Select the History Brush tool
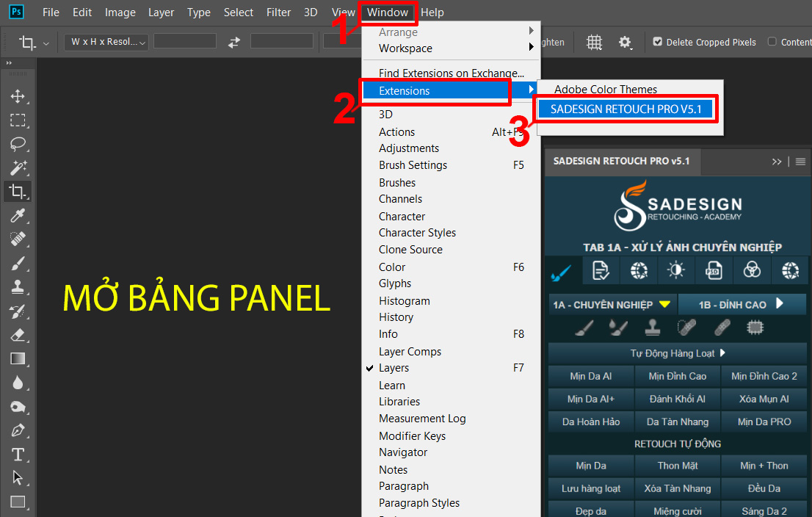Image resolution: width=812 pixels, height=517 pixels. tap(18, 311)
